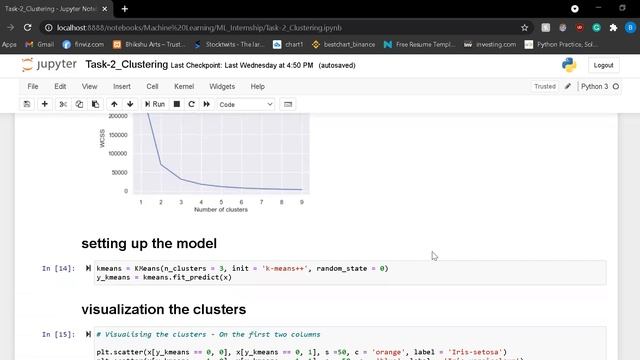The width and height of the screenshot is (640, 360).
Task: Move the selected cell up
Action: pyautogui.click(x=114, y=104)
